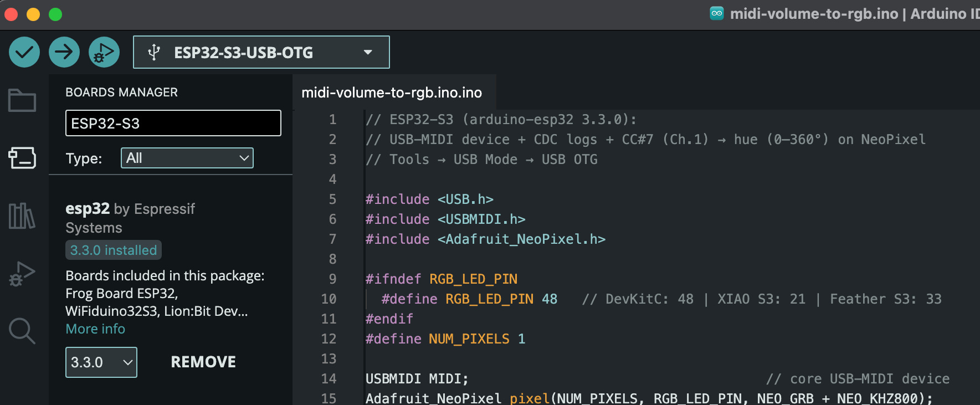Click the Upload arrow button
This screenshot has width=980, height=405.
click(64, 52)
